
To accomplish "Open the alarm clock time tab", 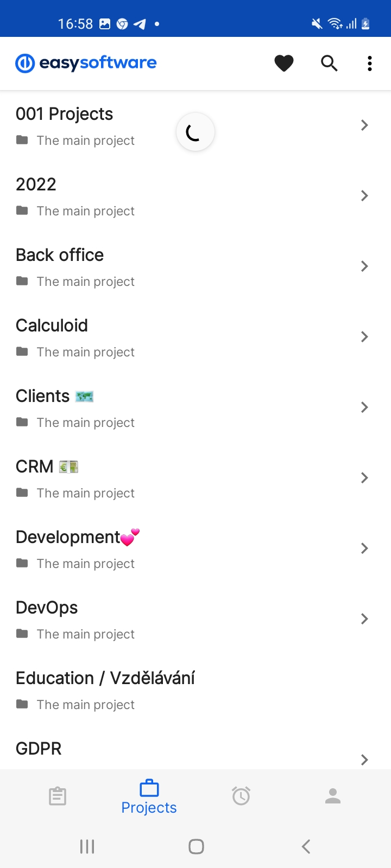I will tap(241, 796).
